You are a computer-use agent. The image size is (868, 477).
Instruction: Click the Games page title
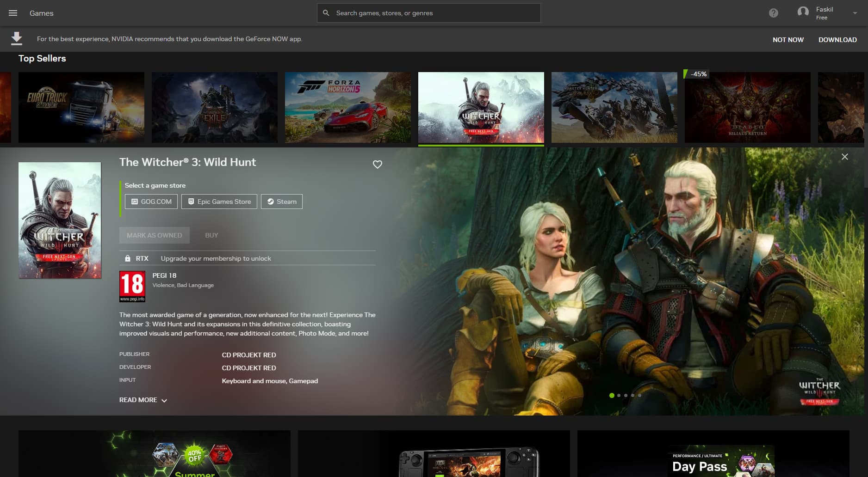tap(42, 13)
